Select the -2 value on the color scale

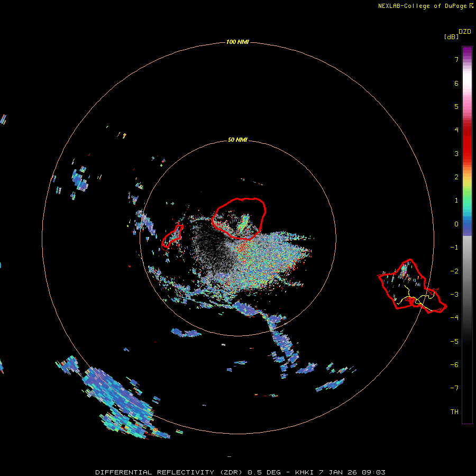click(x=454, y=271)
